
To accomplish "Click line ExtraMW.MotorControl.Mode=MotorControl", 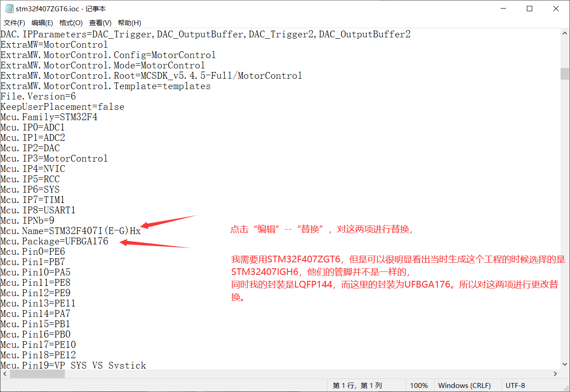I will point(103,65).
